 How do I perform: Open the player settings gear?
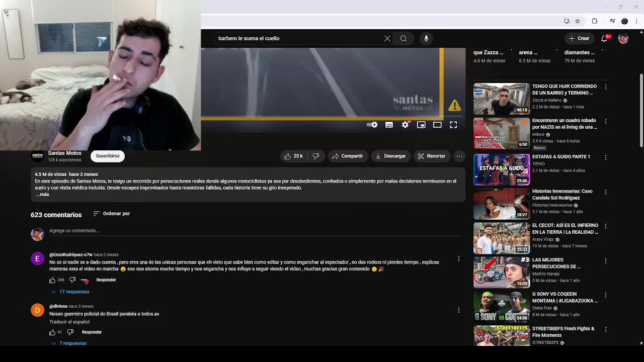pyautogui.click(x=405, y=125)
